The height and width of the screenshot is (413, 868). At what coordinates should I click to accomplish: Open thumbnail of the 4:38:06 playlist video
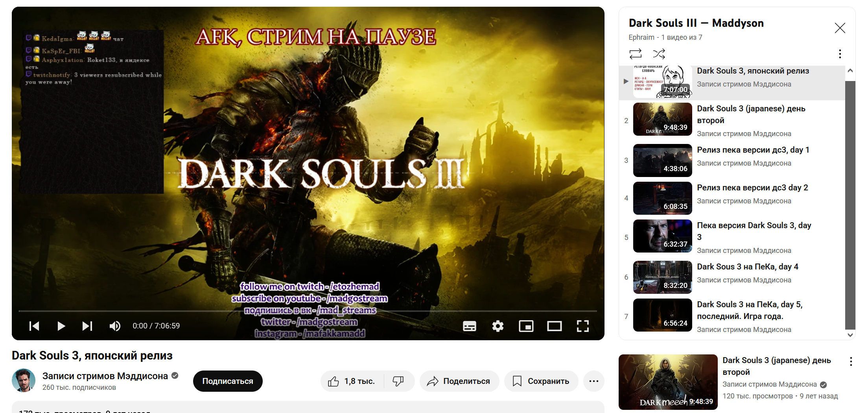[663, 160]
